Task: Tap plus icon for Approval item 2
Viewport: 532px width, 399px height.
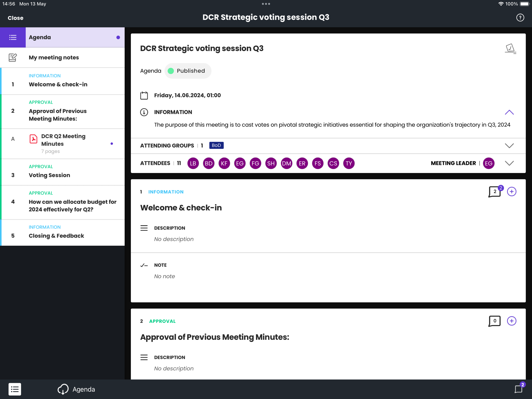Action: [x=512, y=321]
